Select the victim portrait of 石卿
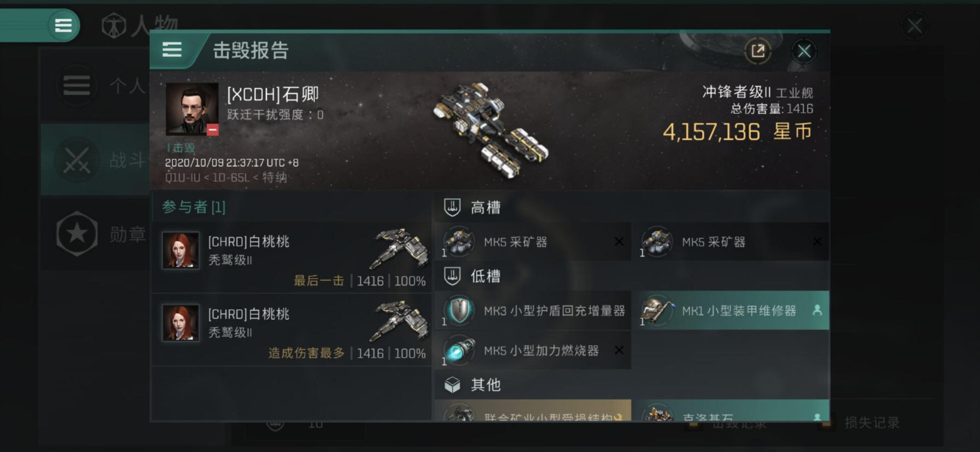 (192, 109)
